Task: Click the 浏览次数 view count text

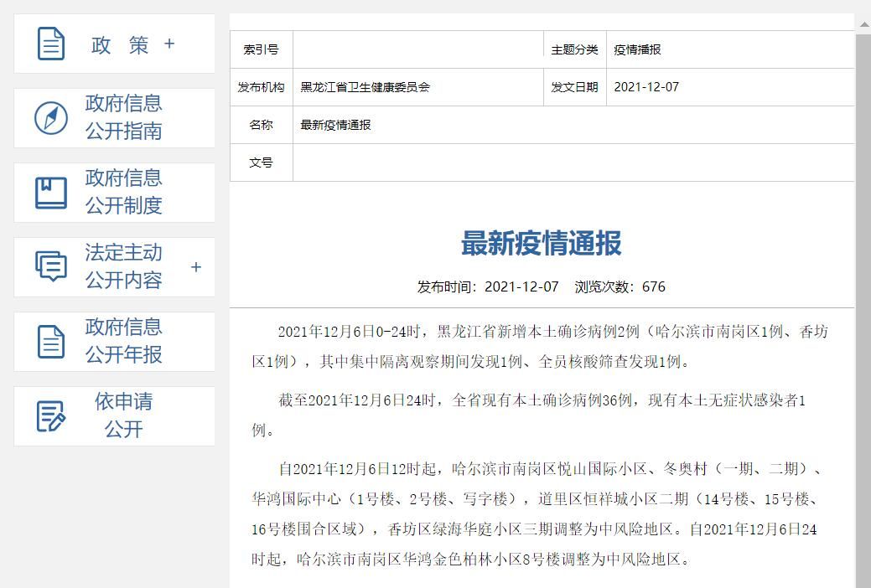Action: click(x=620, y=286)
